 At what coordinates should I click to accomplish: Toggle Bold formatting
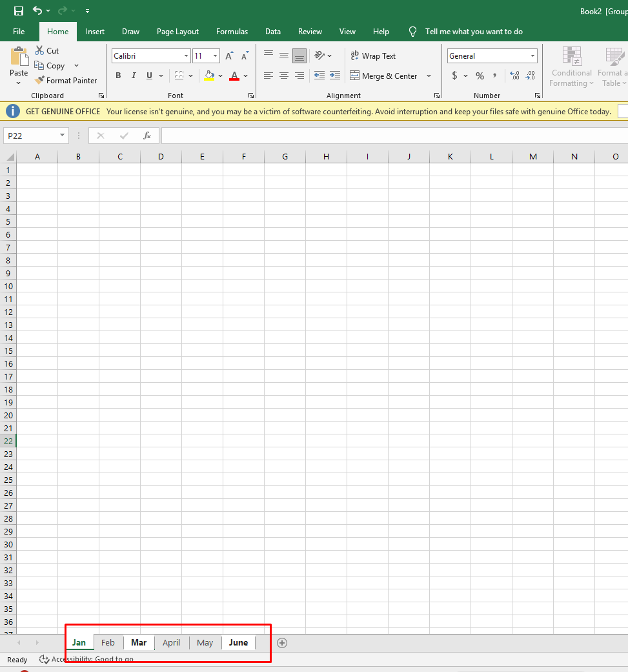coord(118,76)
